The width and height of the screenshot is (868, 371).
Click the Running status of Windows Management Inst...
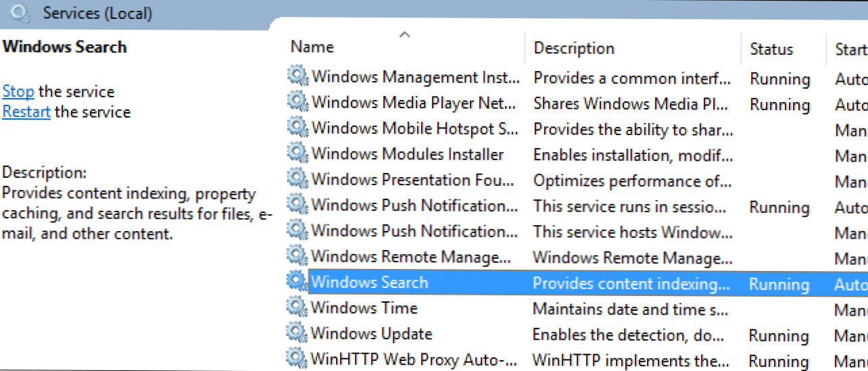(x=780, y=79)
